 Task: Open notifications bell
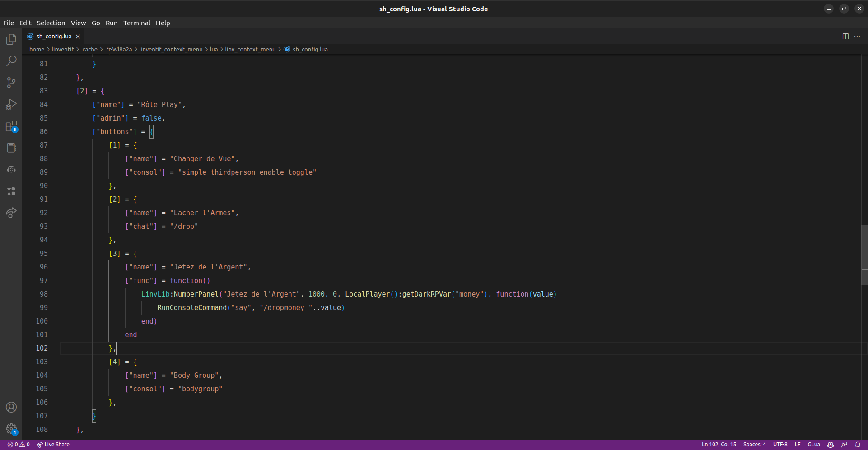point(858,445)
